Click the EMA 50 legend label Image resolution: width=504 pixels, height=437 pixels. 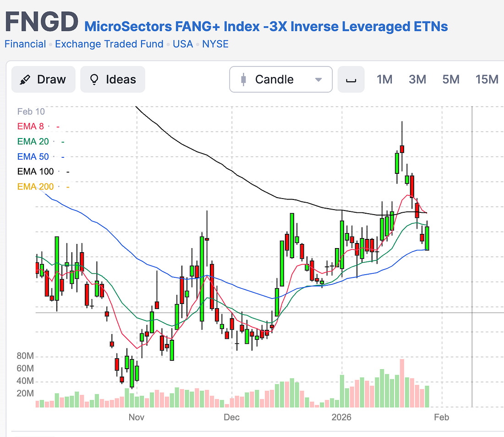point(33,156)
